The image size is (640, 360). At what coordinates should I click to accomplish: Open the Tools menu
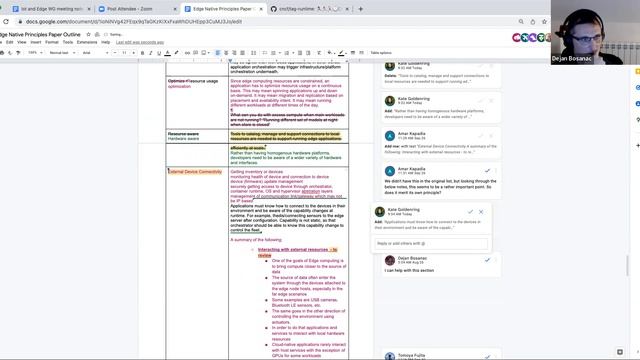(68, 42)
